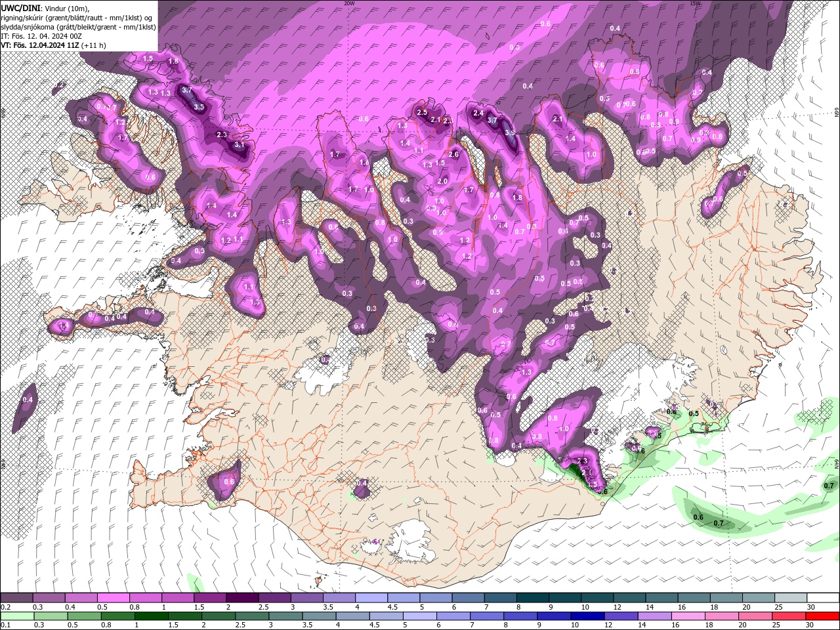Viewport: 840px width, 630px height.
Task: Click the 2.0 snowfall value on the map
Action: point(442,181)
